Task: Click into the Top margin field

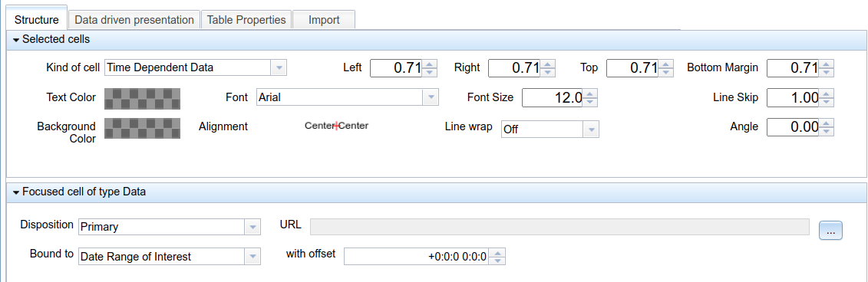Action: [x=632, y=68]
